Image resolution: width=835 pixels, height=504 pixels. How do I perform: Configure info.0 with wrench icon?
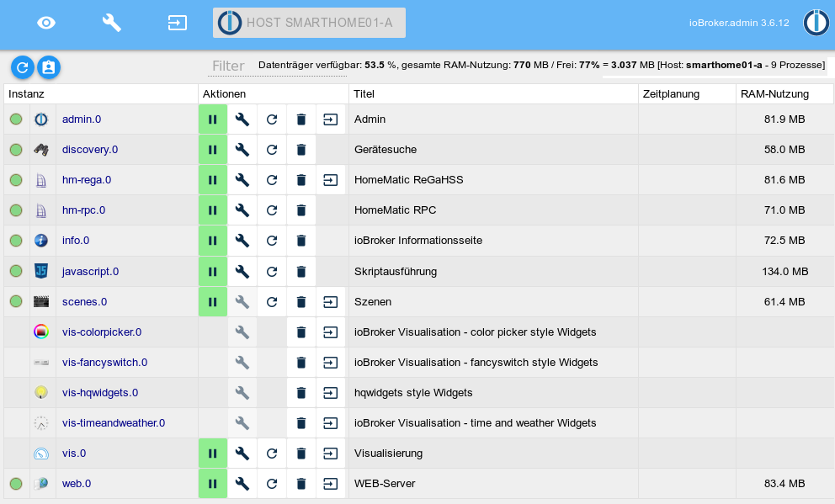[x=242, y=241]
